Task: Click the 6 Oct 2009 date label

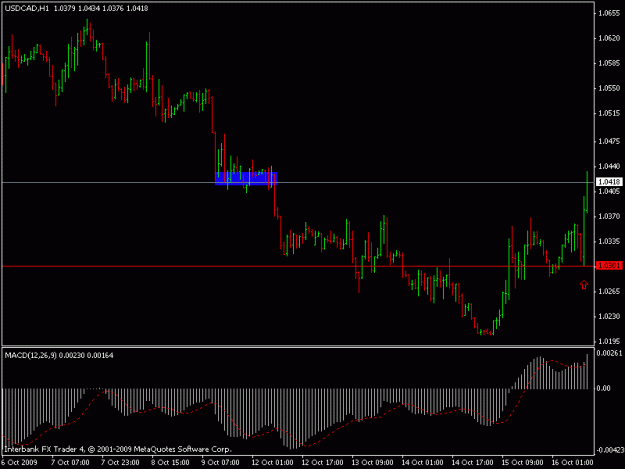Action: 20,463
